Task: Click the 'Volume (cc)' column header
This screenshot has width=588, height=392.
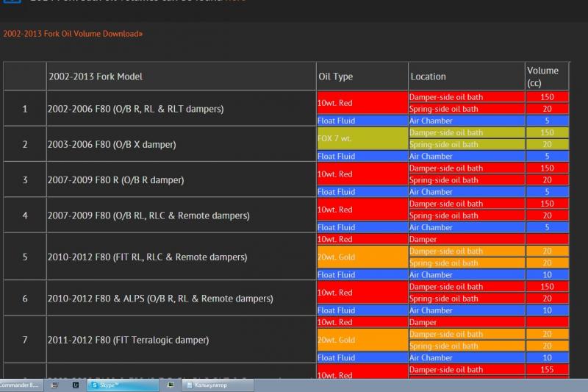Action: 547,76
